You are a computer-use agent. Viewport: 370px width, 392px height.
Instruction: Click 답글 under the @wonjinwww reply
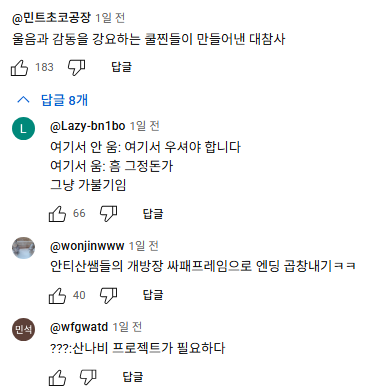(153, 295)
